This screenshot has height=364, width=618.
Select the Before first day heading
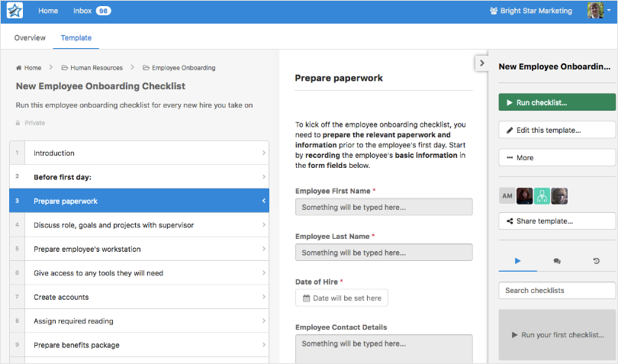pyautogui.click(x=139, y=177)
